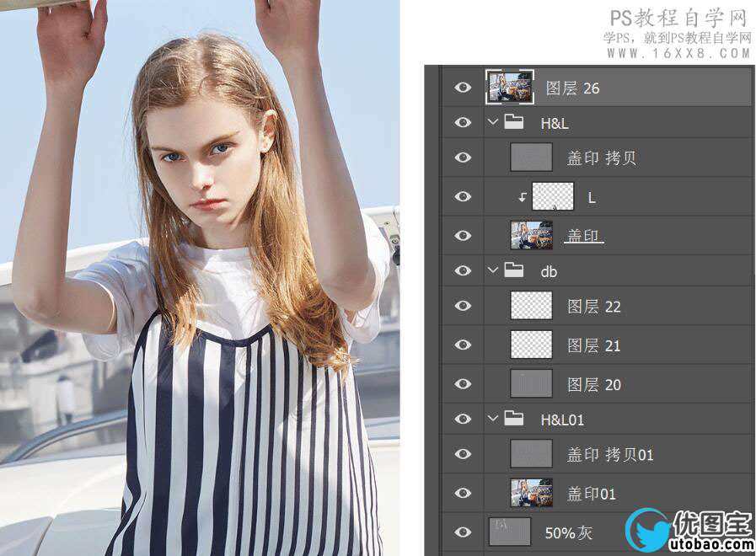Select 盖印 layer photo thumbnail
756x556 pixels.
point(531,235)
